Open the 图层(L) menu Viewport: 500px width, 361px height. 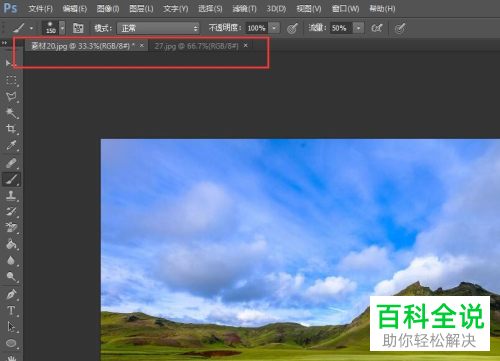[x=141, y=9]
